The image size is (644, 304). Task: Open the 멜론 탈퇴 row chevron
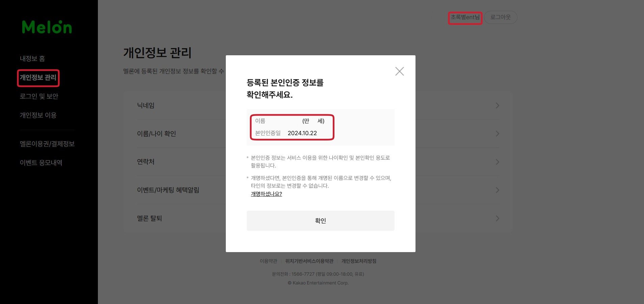point(497,218)
